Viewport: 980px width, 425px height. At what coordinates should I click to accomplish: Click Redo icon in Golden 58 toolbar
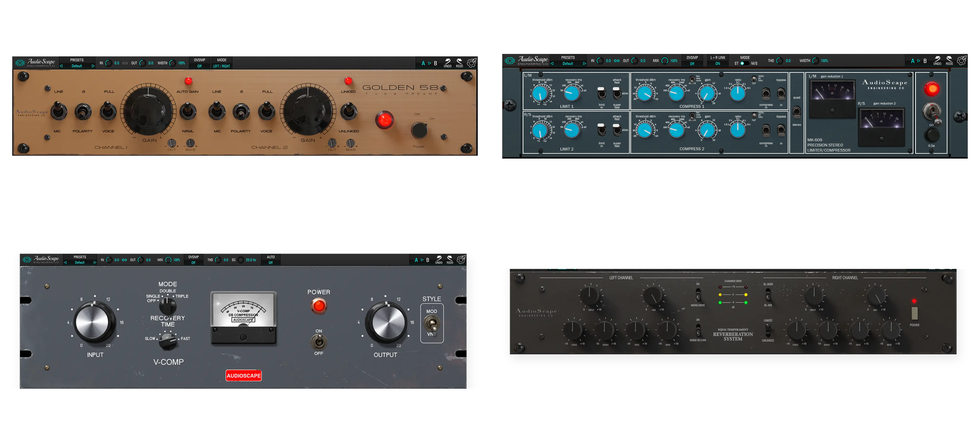pos(459,63)
